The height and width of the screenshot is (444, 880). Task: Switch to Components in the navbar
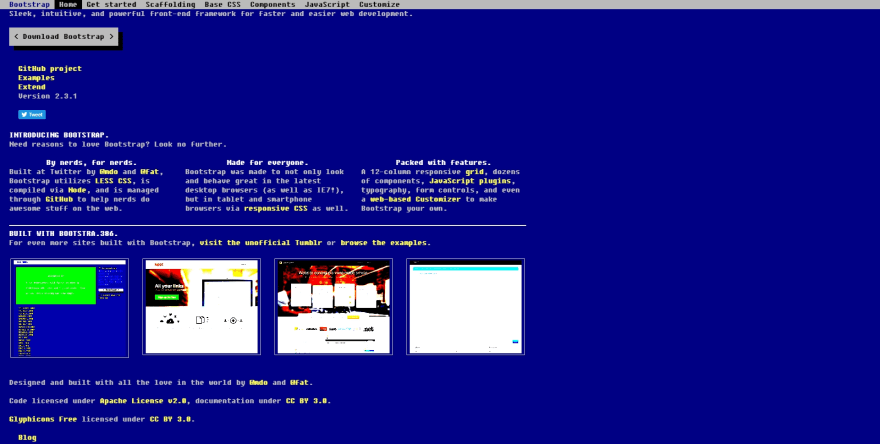pyautogui.click(x=272, y=4)
